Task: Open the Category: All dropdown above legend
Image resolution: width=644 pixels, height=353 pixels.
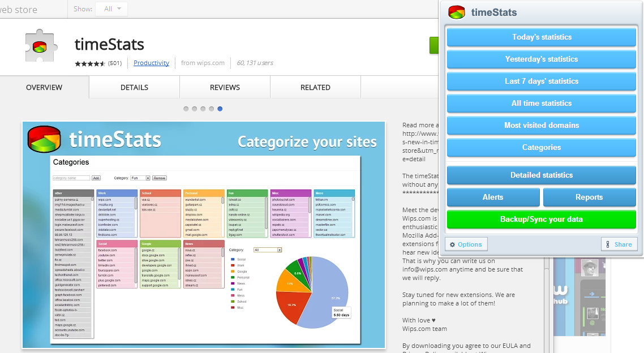Action: pyautogui.click(x=268, y=250)
